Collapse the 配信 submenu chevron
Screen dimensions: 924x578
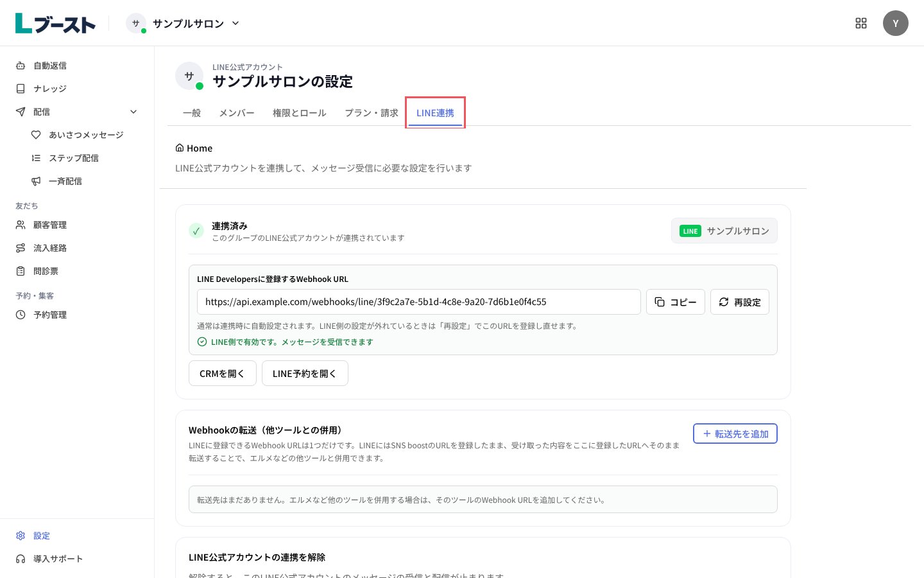[133, 112]
